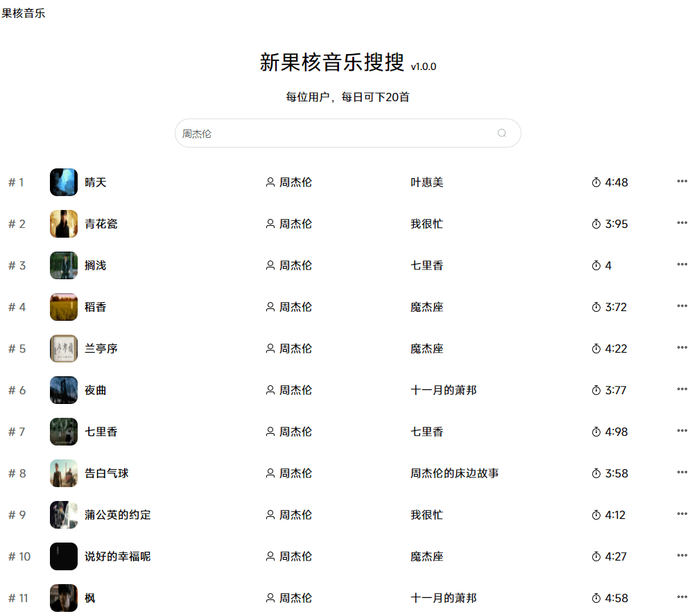Expand the options menu for 七里香 song
Viewport: 692px width, 616px height.
pos(682,431)
